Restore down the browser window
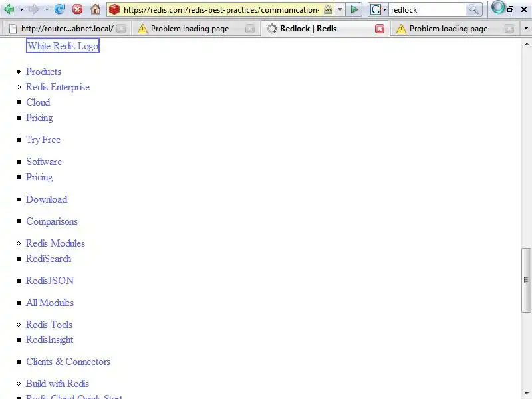 pos(510,9)
